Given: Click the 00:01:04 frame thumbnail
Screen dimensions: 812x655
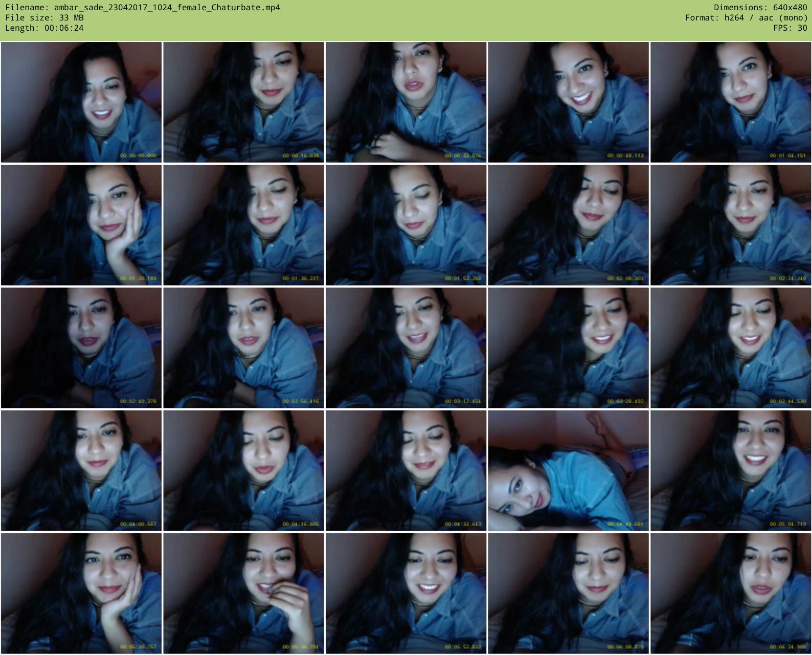Looking at the screenshot, I should click(x=731, y=102).
